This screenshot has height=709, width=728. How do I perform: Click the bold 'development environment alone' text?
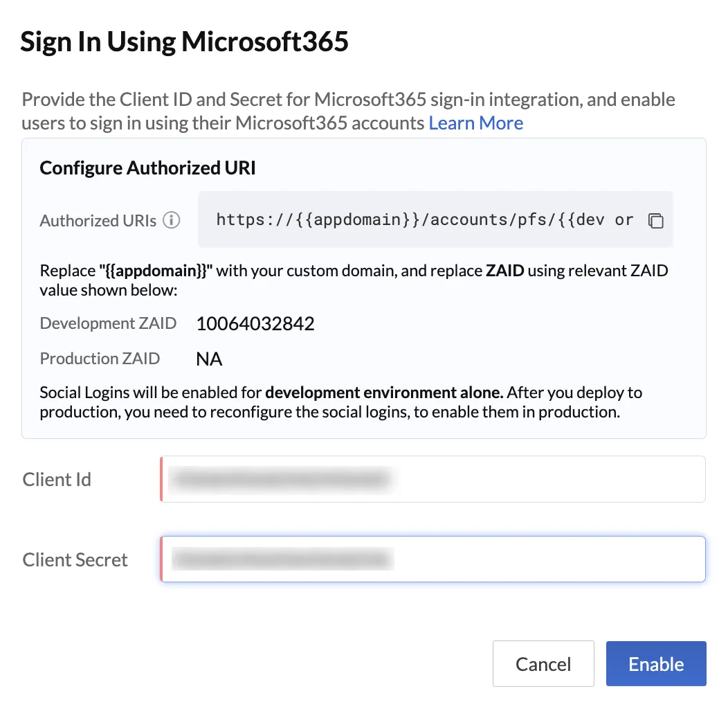tap(385, 393)
